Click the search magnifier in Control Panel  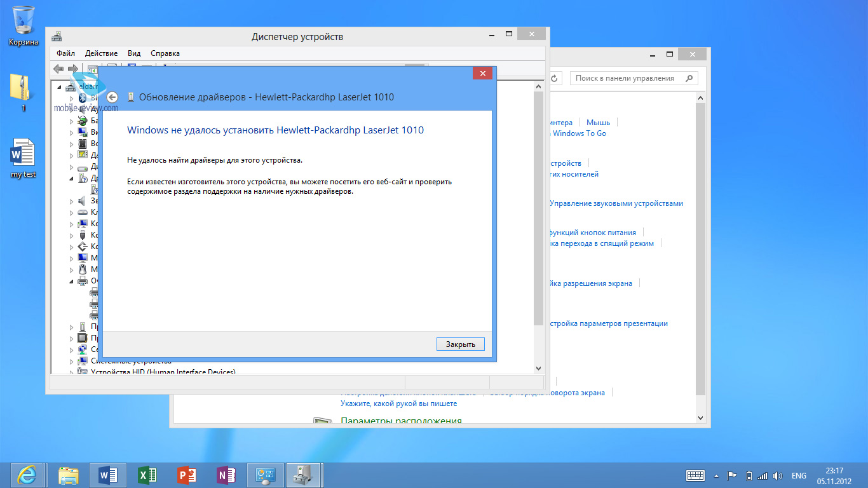(689, 78)
